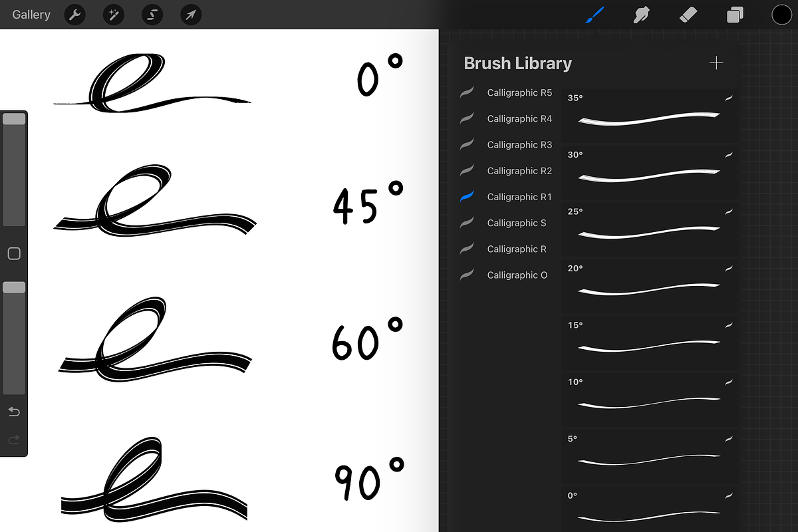Tap the square modify button in sidebar
Screen dimensions: 798x532
(x=14, y=253)
